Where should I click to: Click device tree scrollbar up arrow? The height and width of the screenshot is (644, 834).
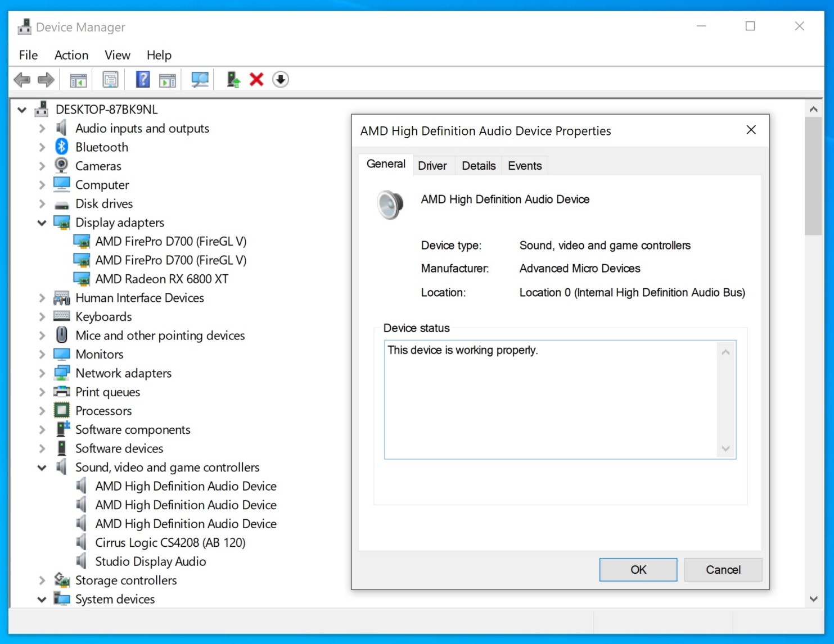coord(813,110)
